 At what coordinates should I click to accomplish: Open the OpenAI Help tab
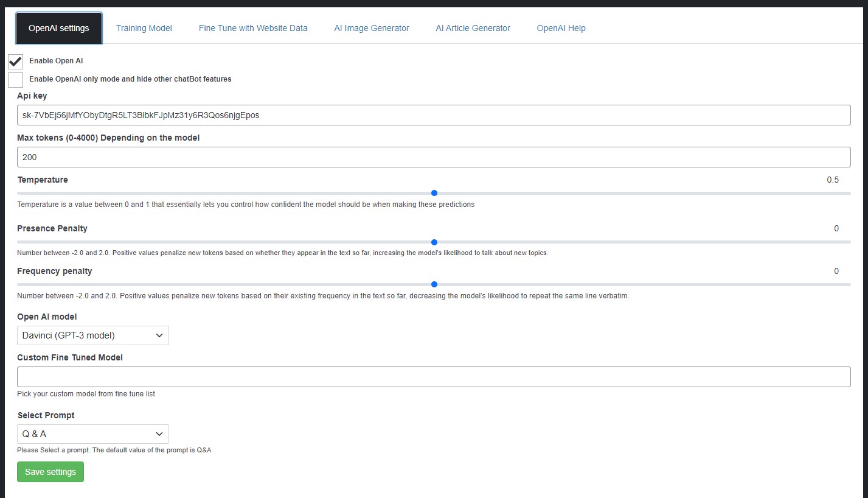[x=561, y=28]
